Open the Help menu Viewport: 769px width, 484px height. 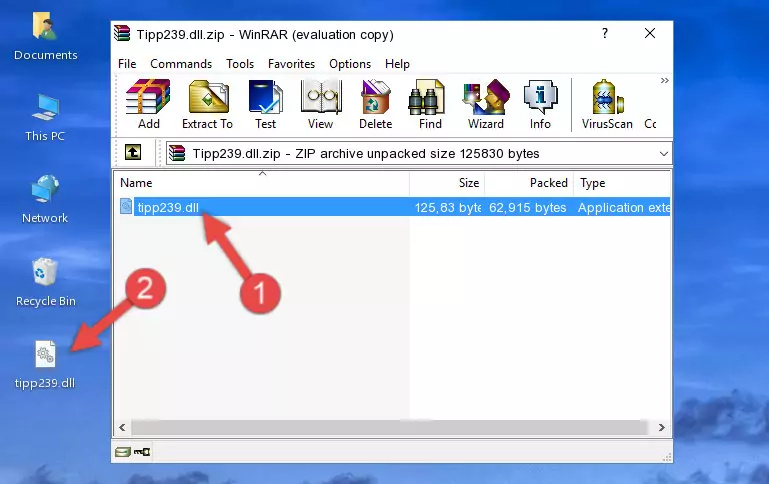pos(397,64)
